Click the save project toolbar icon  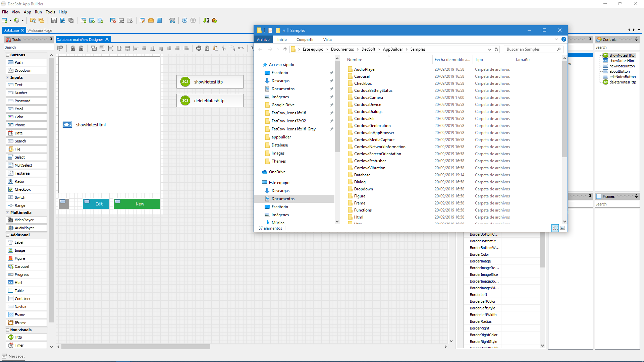pyautogui.click(x=54, y=20)
